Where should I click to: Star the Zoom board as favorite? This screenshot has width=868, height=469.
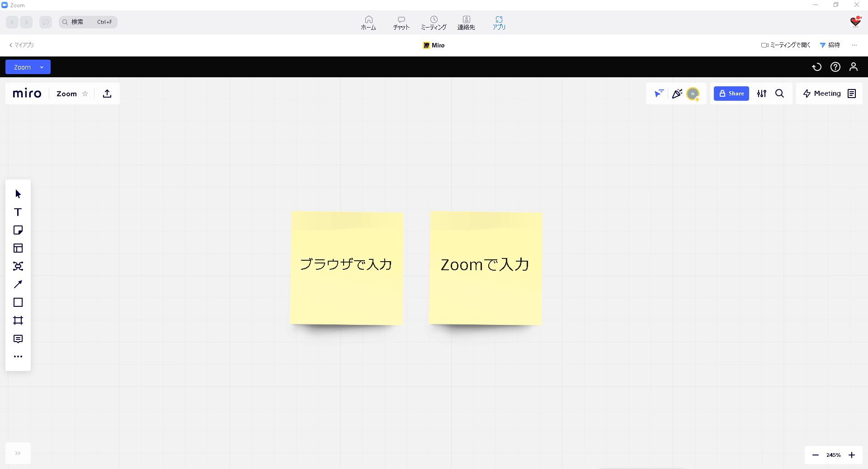pyautogui.click(x=85, y=94)
